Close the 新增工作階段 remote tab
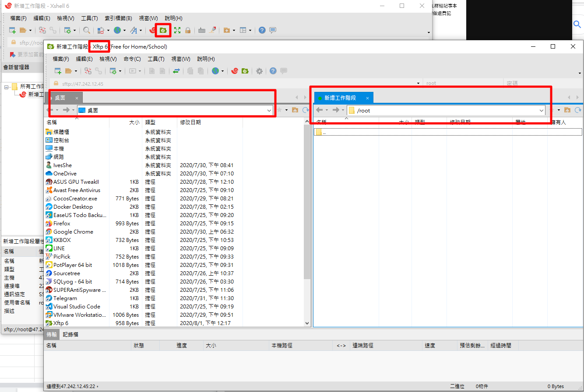The height and width of the screenshot is (392, 584). (367, 98)
